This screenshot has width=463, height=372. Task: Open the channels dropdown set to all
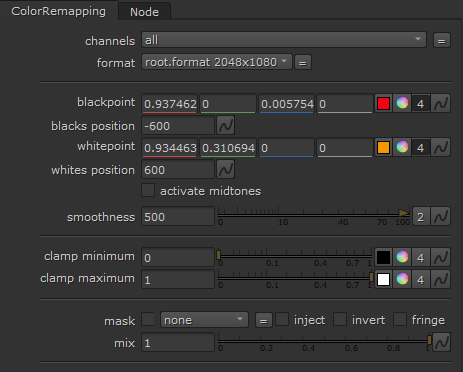pos(284,40)
